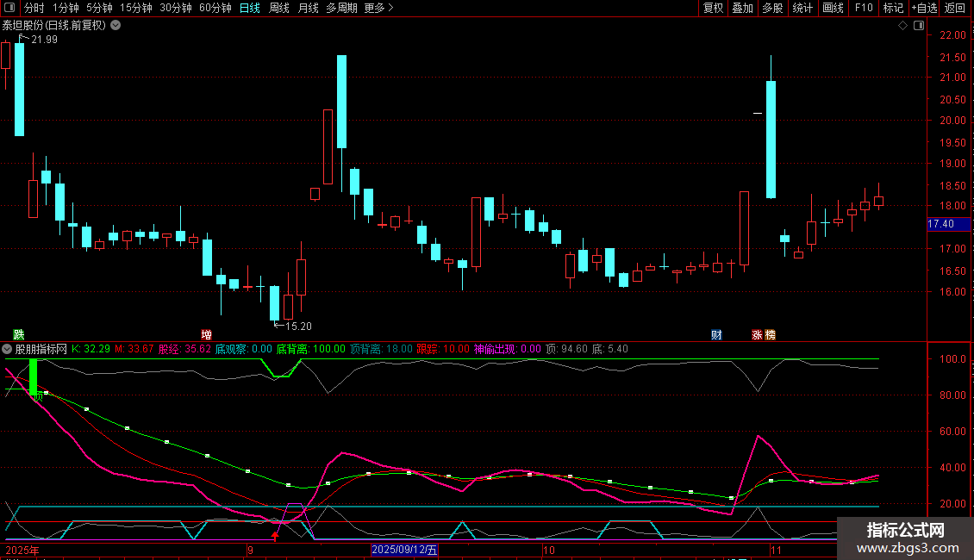Image resolution: width=974 pixels, height=560 pixels.
Task: Click the red 增 event marker
Action: 206,334
